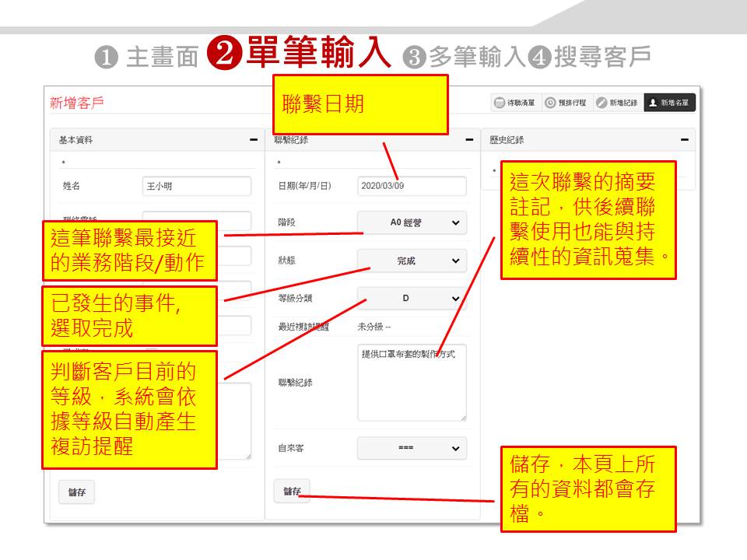Click the 階段 label
Image resolution: width=747 pixels, height=560 pixels.
click(287, 222)
